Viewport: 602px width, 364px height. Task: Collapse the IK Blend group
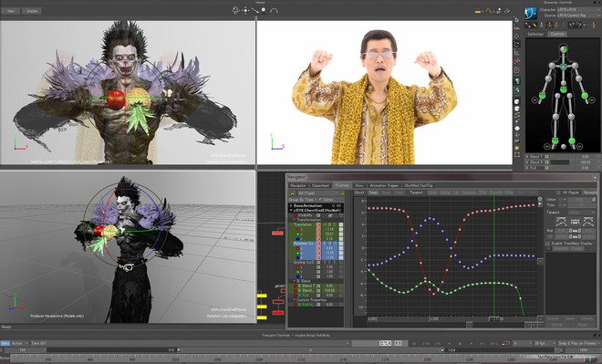click(x=294, y=281)
